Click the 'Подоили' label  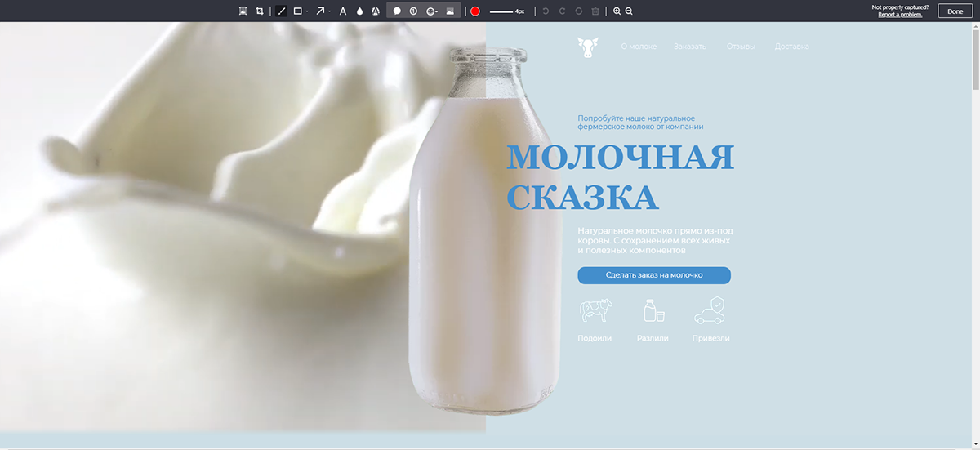595,338
